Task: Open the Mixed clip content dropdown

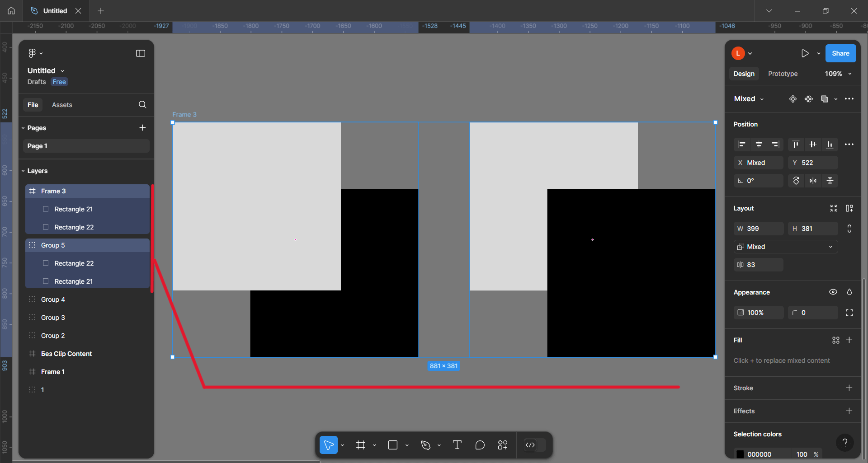Action: coord(785,247)
